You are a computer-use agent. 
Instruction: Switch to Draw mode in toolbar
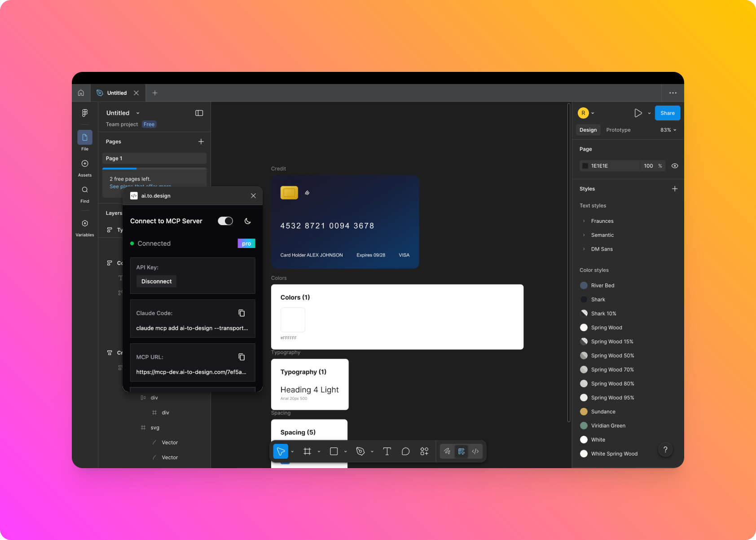click(447, 451)
